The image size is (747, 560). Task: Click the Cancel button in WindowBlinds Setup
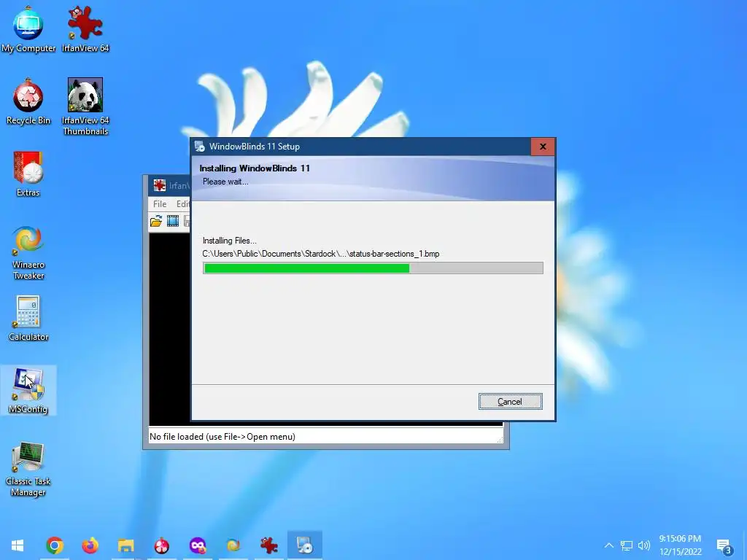point(510,402)
